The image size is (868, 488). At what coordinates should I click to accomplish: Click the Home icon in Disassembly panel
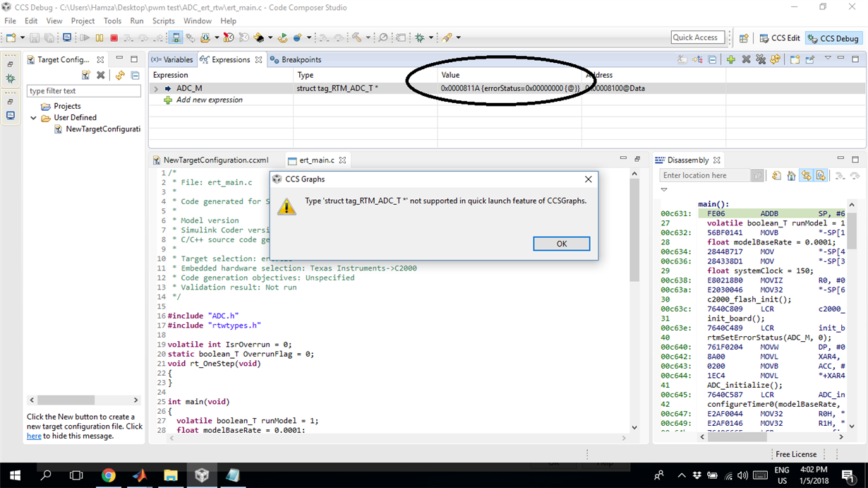[x=791, y=175]
